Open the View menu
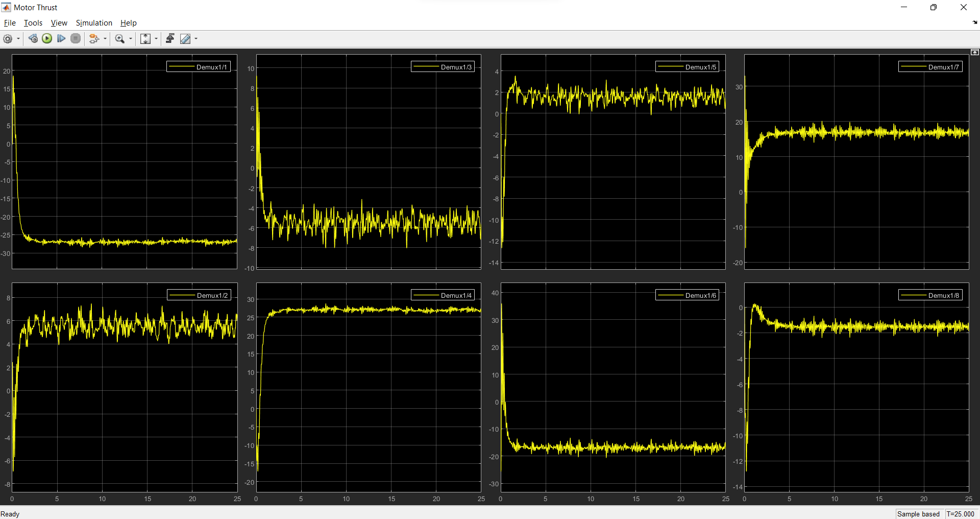This screenshot has width=980, height=519. coord(59,23)
